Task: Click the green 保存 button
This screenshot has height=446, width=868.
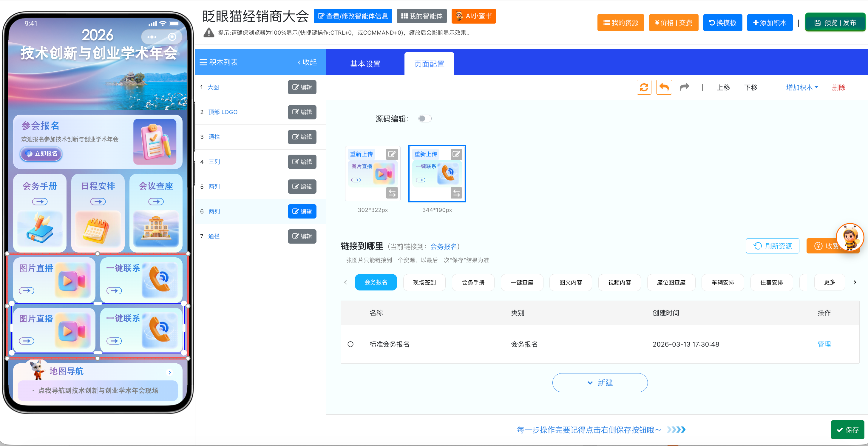Action: coord(847,430)
